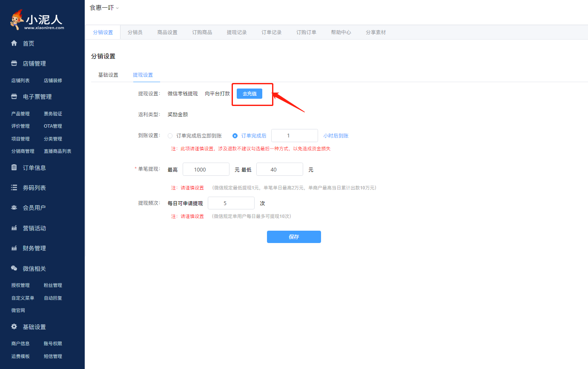Image resolution: width=588 pixels, height=369 pixels.
Task: Select 订单完成后立即到账 radio option
Action: point(170,136)
